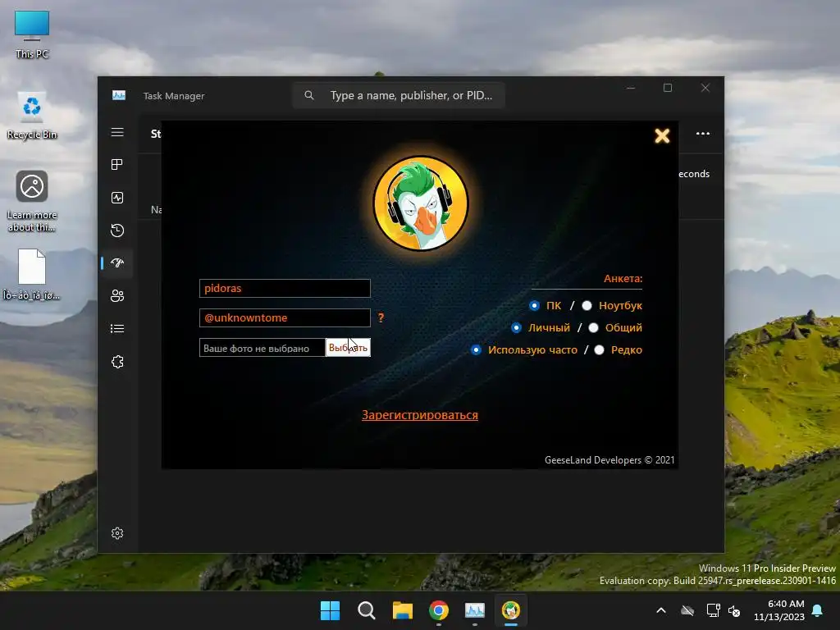Open Task Manager settings gear
Image resolution: width=840 pixels, height=630 pixels.
[117, 533]
